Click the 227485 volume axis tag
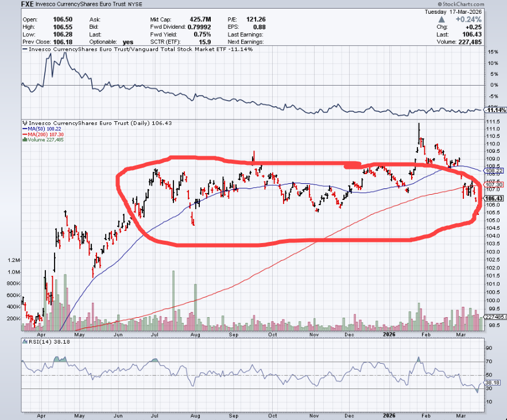 (494, 317)
